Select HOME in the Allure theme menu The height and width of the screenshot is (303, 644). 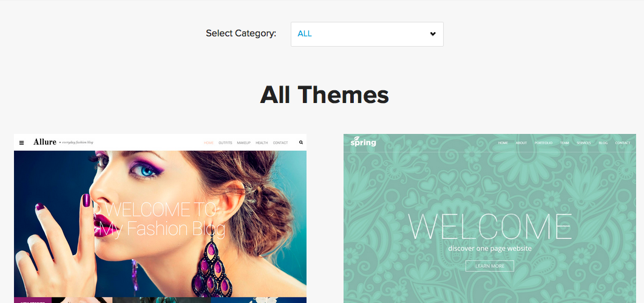pos(209,142)
